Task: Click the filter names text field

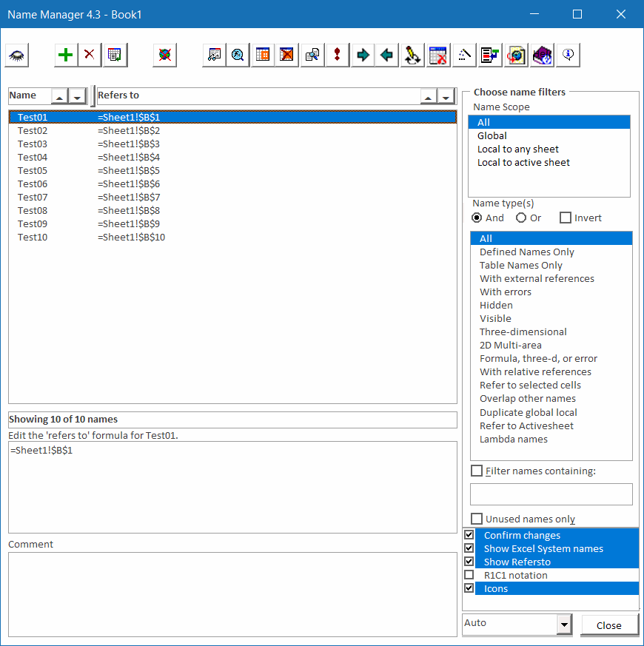Action: tap(551, 494)
